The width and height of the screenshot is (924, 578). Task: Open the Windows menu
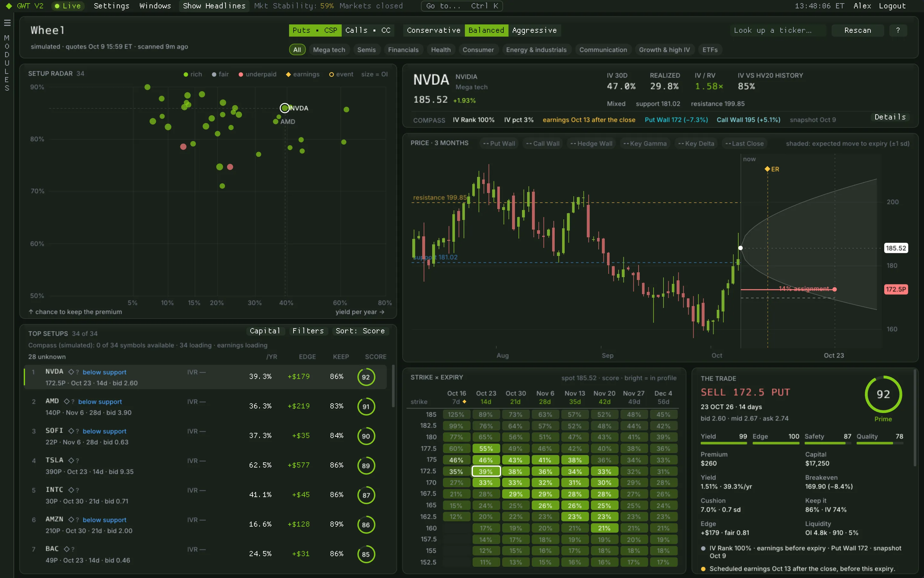pyautogui.click(x=155, y=6)
